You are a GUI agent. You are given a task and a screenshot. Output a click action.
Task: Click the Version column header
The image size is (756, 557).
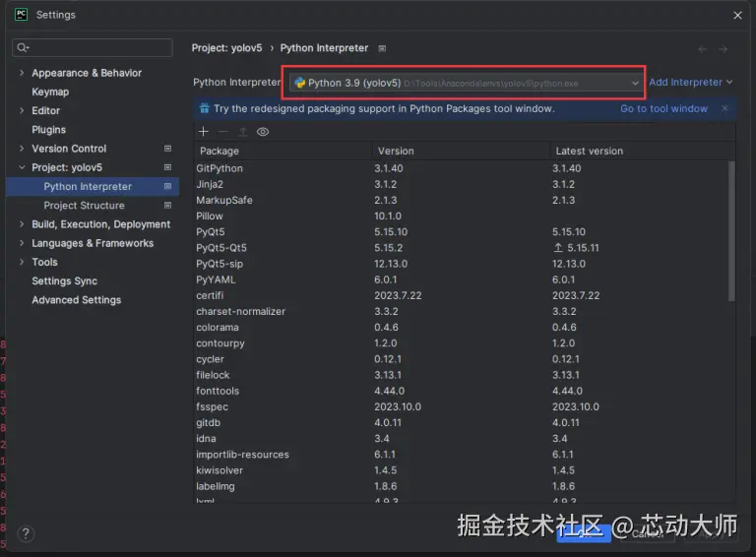(461, 151)
